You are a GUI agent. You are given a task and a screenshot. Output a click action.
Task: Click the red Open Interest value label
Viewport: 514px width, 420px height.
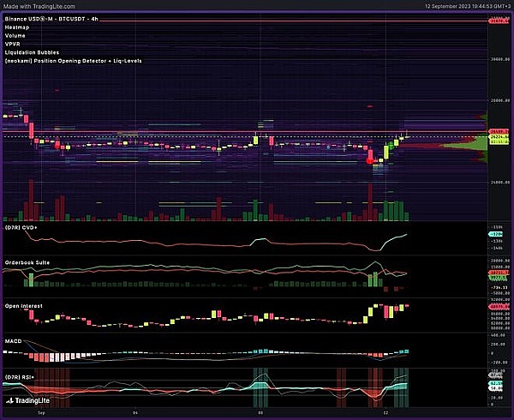[x=498, y=306]
